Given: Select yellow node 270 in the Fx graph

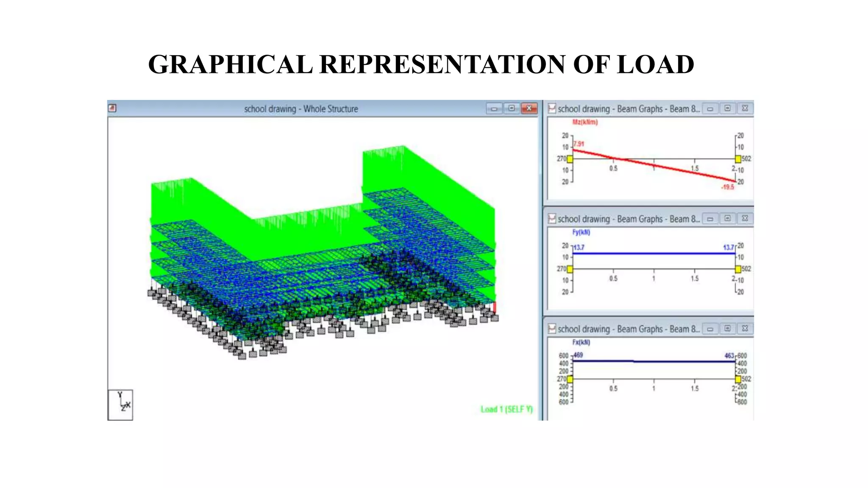Looking at the screenshot, I should pyautogui.click(x=570, y=379).
